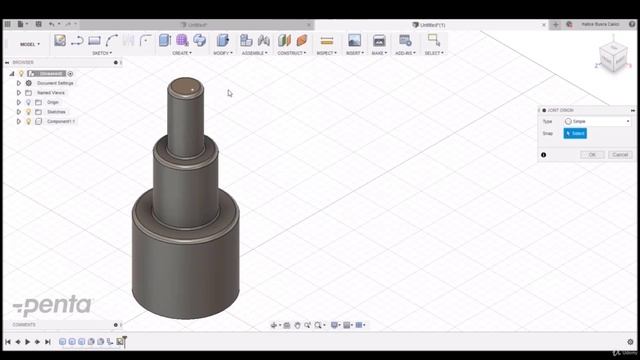This screenshot has width=640, height=360.
Task: Click the Insert image icon
Action: tap(354, 40)
